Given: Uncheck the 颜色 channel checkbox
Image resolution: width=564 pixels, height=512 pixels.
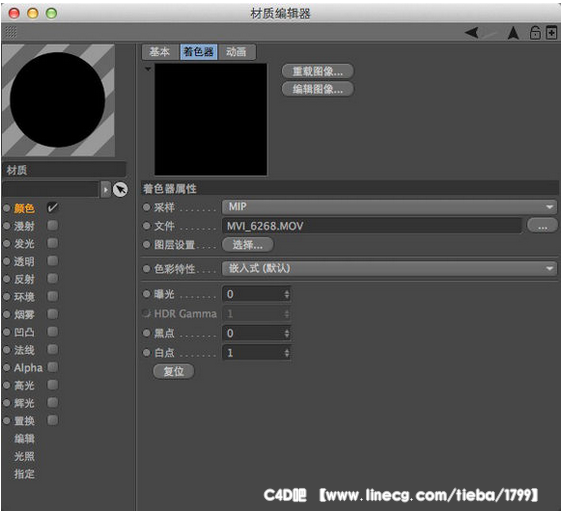Looking at the screenshot, I should coord(53,208).
